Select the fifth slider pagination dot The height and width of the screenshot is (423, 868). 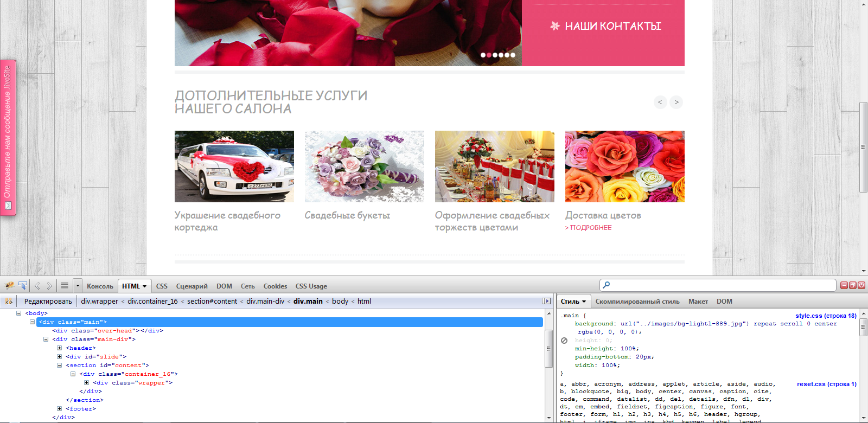(x=507, y=55)
